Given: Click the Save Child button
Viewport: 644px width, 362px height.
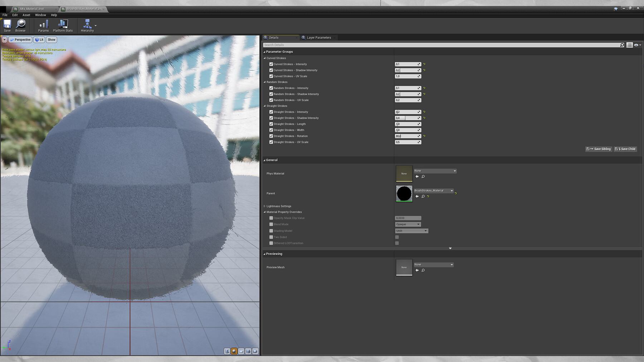Looking at the screenshot, I should tap(625, 149).
